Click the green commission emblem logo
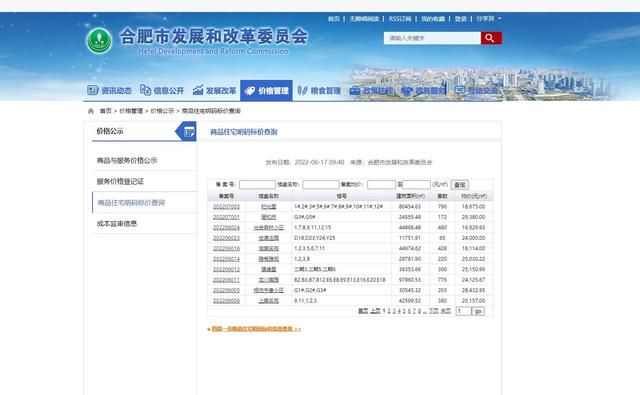This screenshot has width=640, height=395. click(x=99, y=40)
